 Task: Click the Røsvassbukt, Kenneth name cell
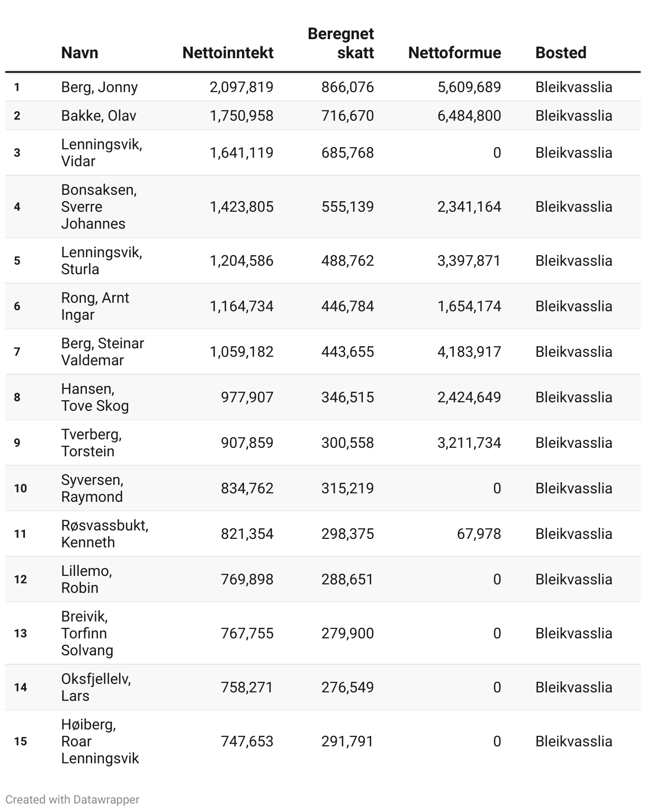[104, 534]
